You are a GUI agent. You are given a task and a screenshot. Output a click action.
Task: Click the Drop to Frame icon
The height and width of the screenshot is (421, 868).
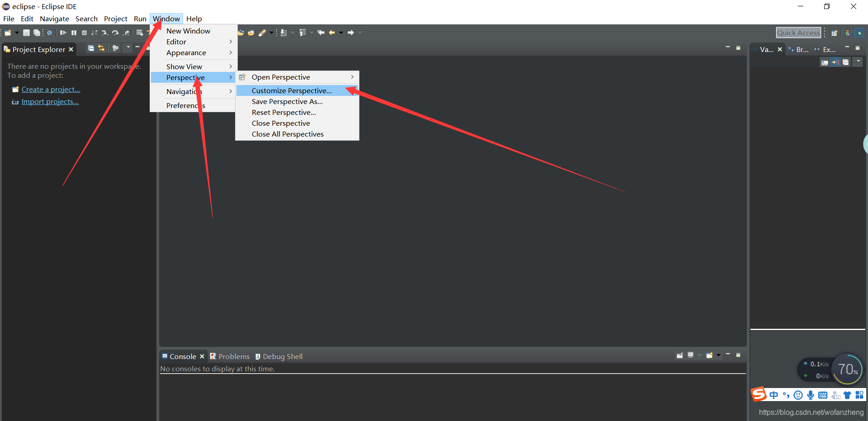pos(139,33)
